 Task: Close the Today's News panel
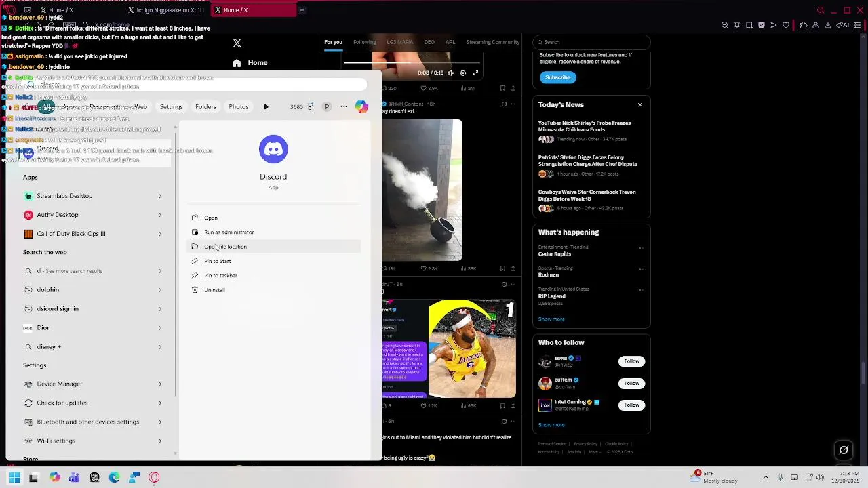639,105
